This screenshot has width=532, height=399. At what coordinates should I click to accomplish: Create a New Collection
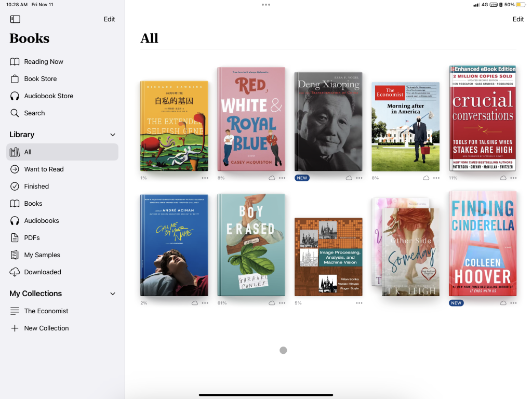tap(46, 328)
